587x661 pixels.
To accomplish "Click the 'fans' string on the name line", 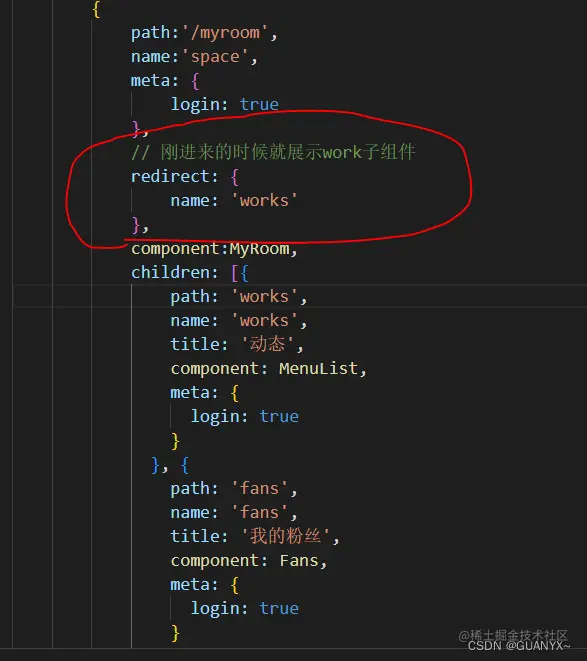I will [x=259, y=513].
